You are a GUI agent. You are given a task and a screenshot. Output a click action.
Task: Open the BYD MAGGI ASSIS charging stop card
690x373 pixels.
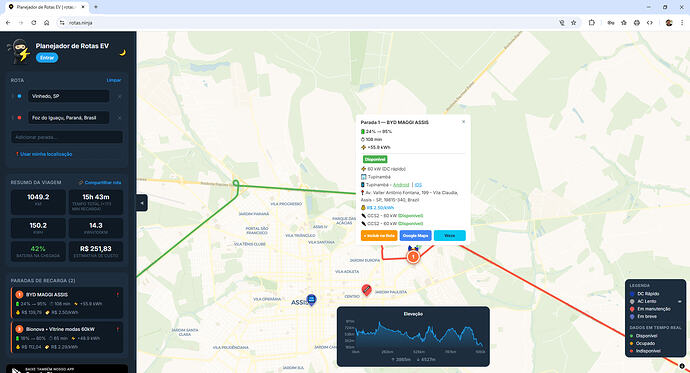pyautogui.click(x=67, y=303)
